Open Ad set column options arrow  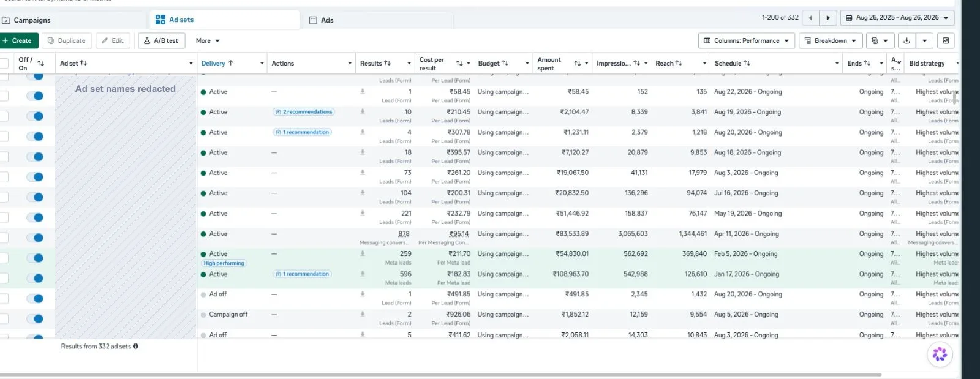point(190,64)
